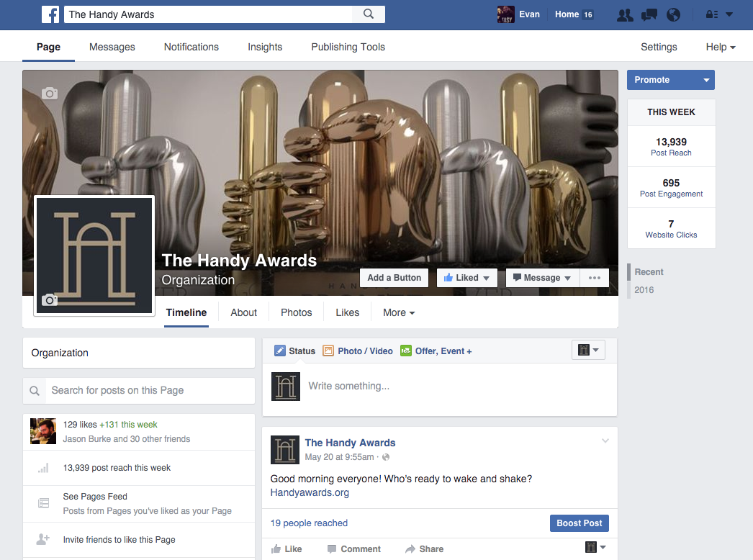Image resolution: width=753 pixels, height=560 pixels.
Task: Open the account menu arrow in top bar
Action: [x=729, y=14]
